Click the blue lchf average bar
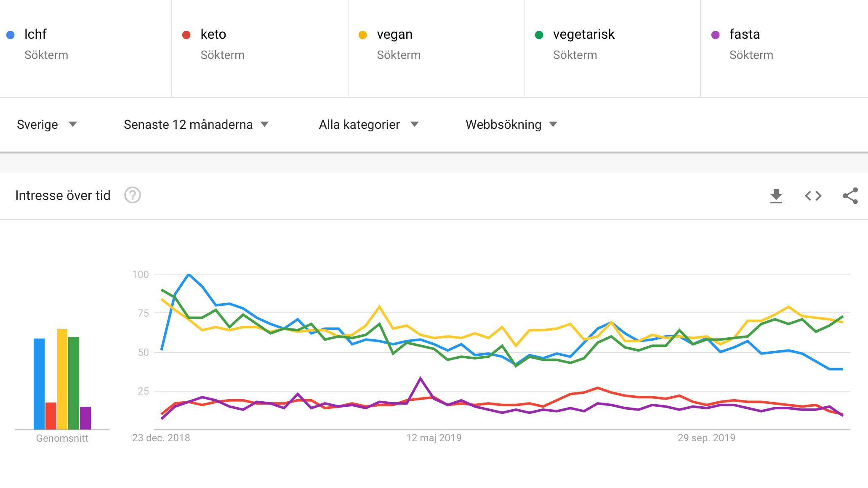This screenshot has height=488, width=868. [x=39, y=384]
